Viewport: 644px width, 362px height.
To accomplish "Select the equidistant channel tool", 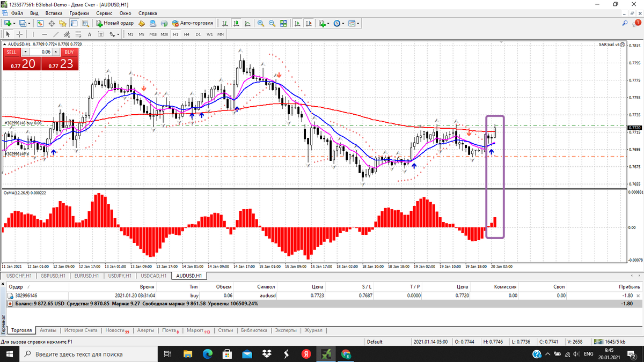I will [67, 34].
